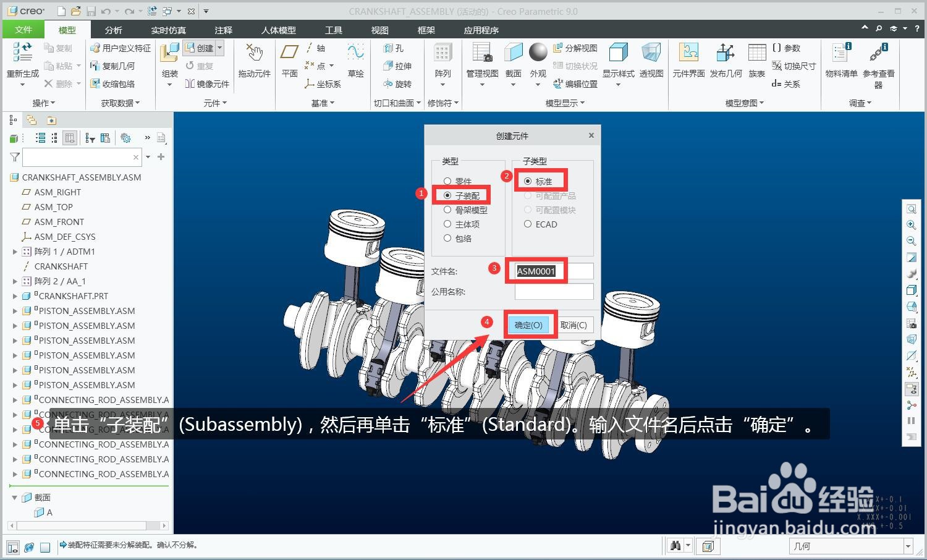The height and width of the screenshot is (560, 927).
Task: Click the Mirror Component (镜像元件) tool
Action: click(x=207, y=83)
